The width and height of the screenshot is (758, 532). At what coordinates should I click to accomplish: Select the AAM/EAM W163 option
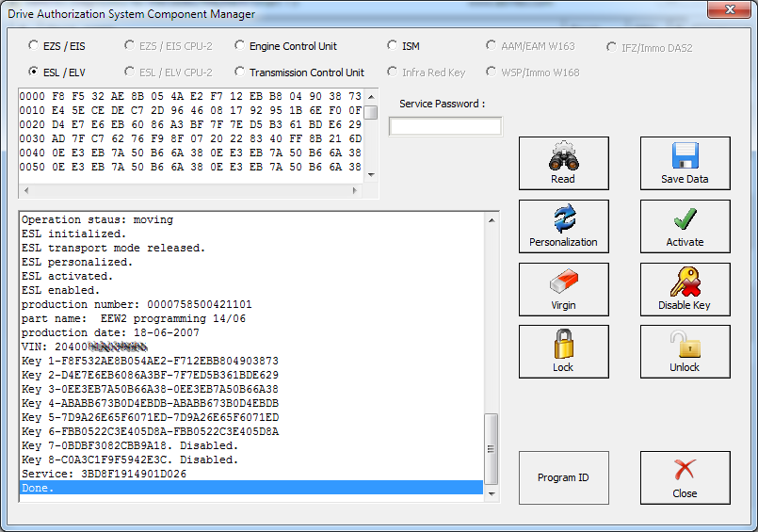[x=491, y=45]
